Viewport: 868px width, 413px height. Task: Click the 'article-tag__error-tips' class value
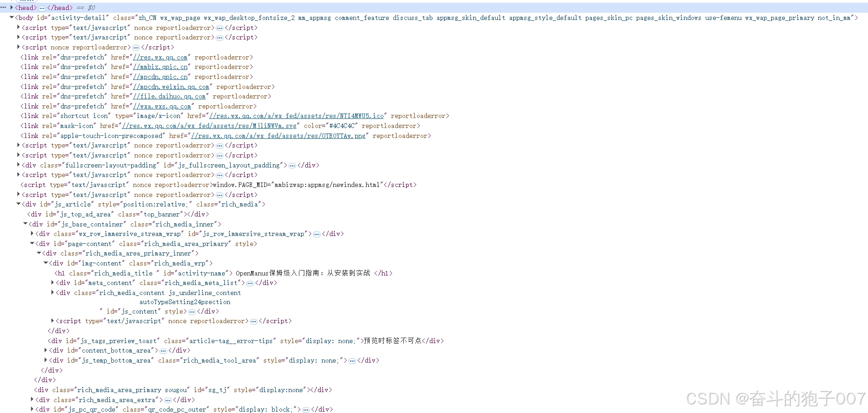tap(231, 341)
